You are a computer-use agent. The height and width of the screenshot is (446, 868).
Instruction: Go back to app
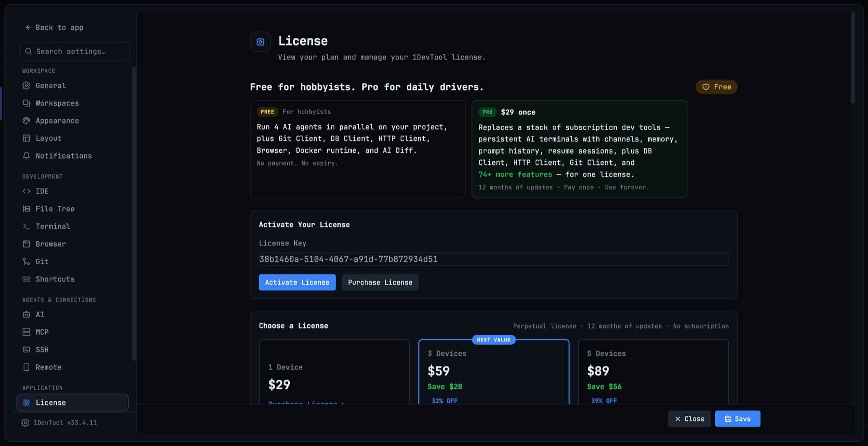54,27
